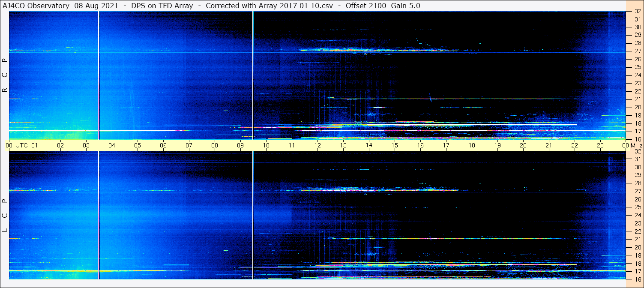Click the 18 hour label on UTC time axis
This screenshot has width=644, height=288.
[x=472, y=145]
